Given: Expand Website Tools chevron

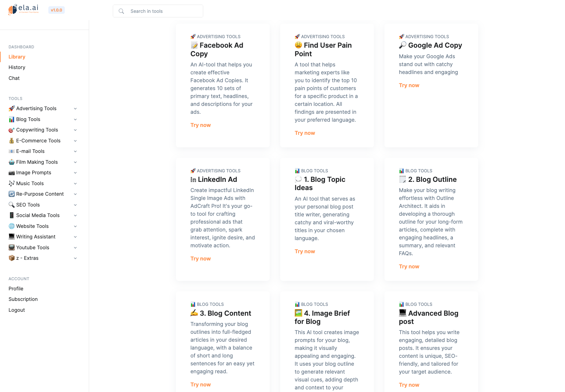Looking at the screenshot, I should [x=75, y=226].
